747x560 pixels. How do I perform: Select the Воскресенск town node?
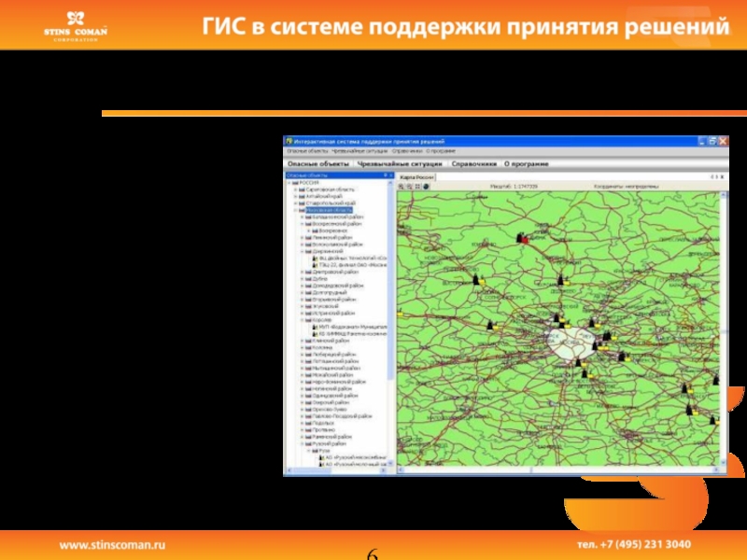[x=333, y=231]
